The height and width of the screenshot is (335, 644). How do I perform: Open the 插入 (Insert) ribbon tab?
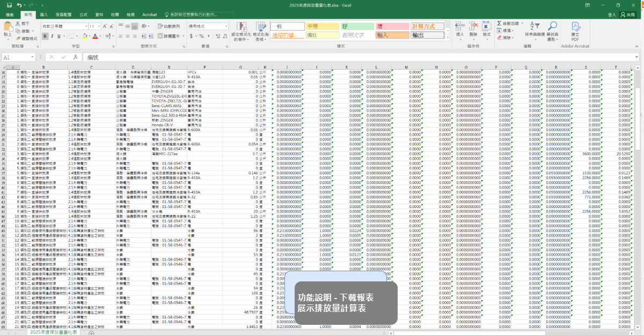coord(43,15)
